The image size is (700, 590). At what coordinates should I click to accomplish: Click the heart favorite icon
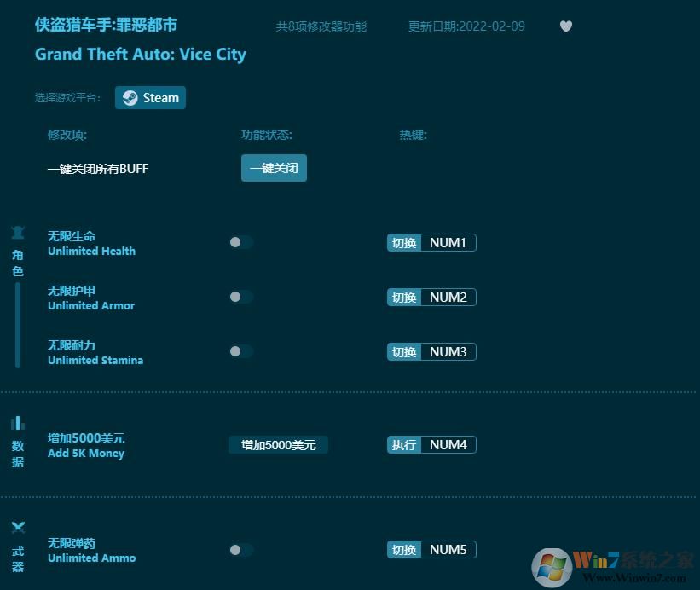[x=565, y=26]
